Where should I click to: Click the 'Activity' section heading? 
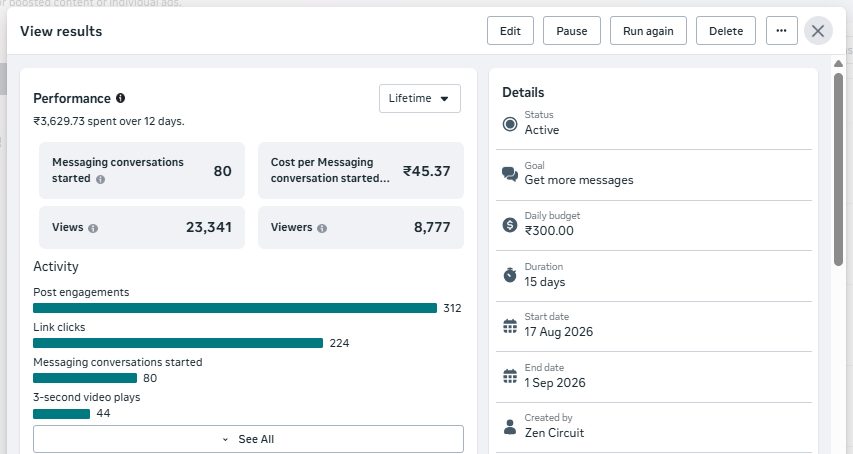(56, 266)
